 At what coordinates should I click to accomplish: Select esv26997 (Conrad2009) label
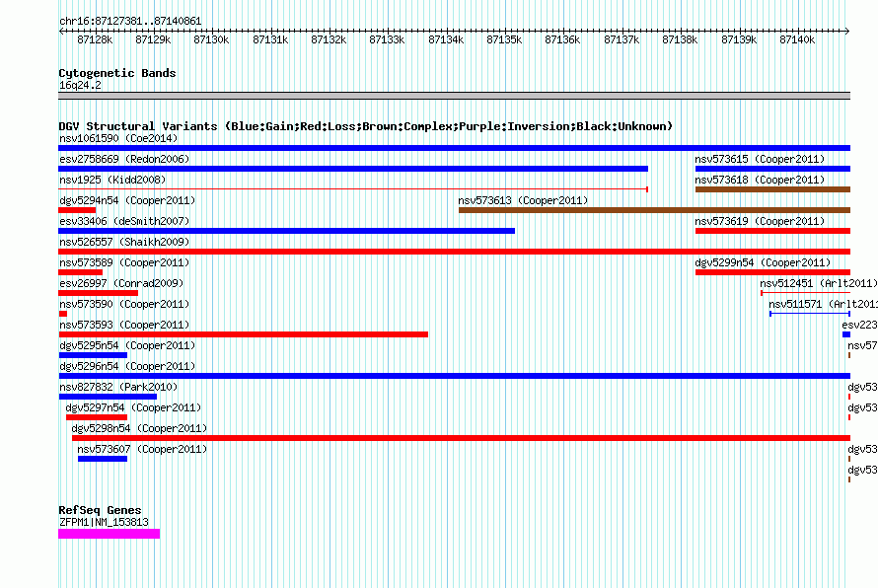tap(121, 283)
